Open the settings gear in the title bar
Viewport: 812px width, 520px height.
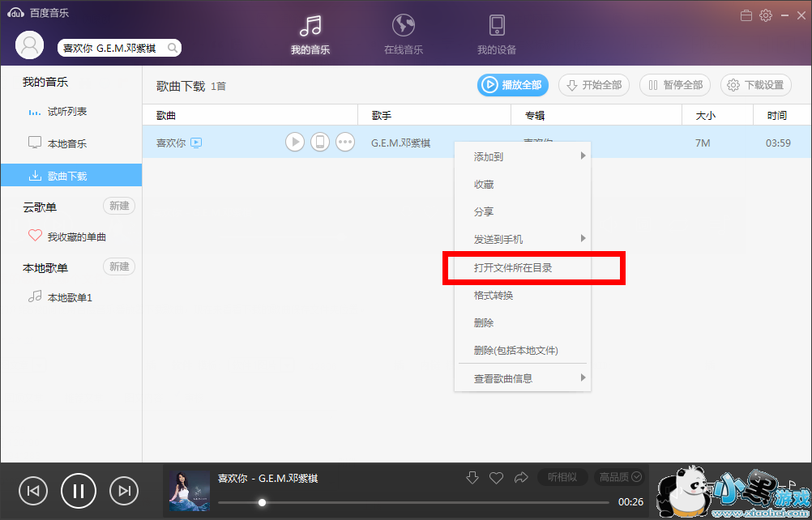pos(765,15)
